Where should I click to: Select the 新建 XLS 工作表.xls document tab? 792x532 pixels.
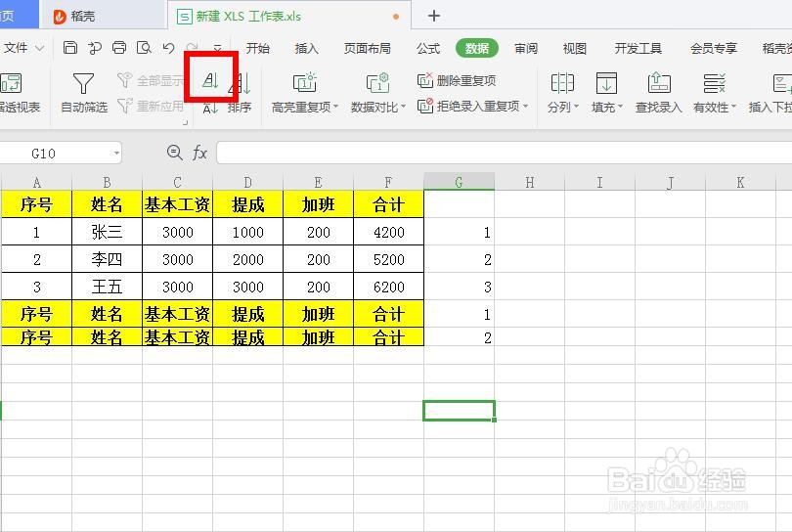(288, 17)
